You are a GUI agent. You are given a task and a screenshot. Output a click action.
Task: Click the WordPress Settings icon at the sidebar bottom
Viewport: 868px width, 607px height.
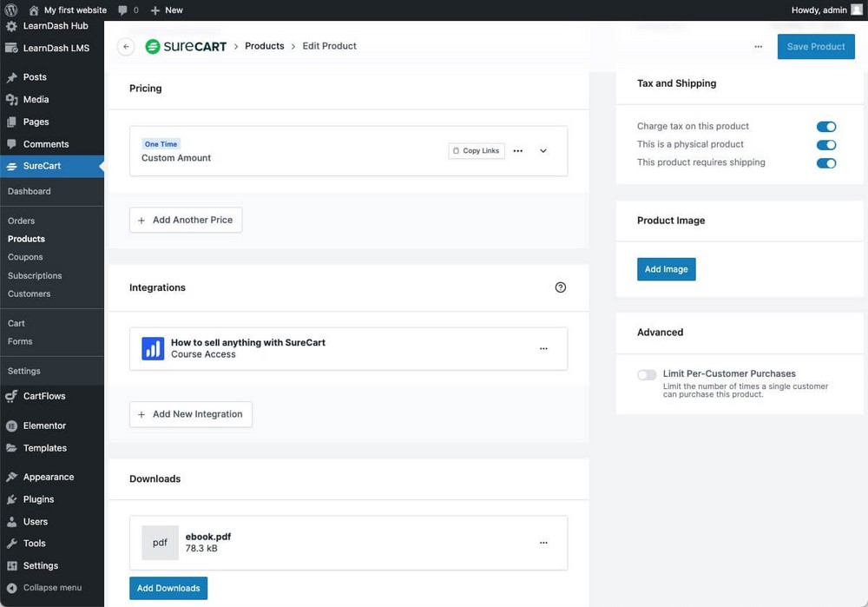11,565
